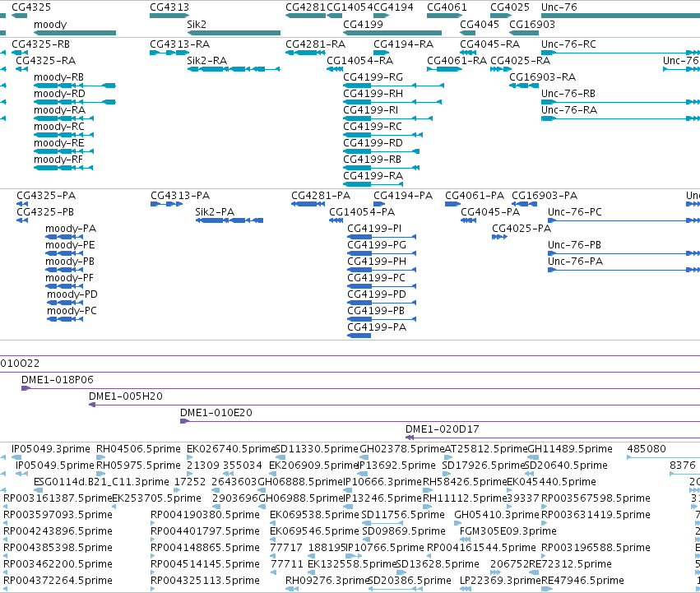
Task: Click the EK253705.5prime label
Action: tap(156, 498)
